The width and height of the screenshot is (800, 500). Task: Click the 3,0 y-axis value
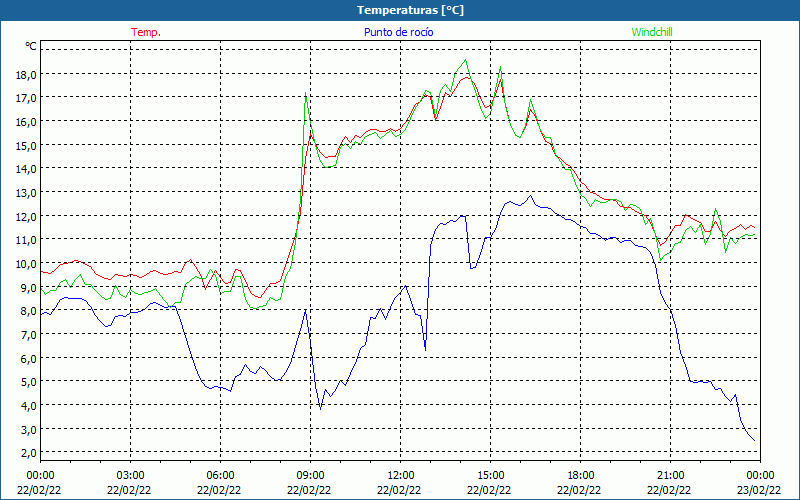(29, 429)
